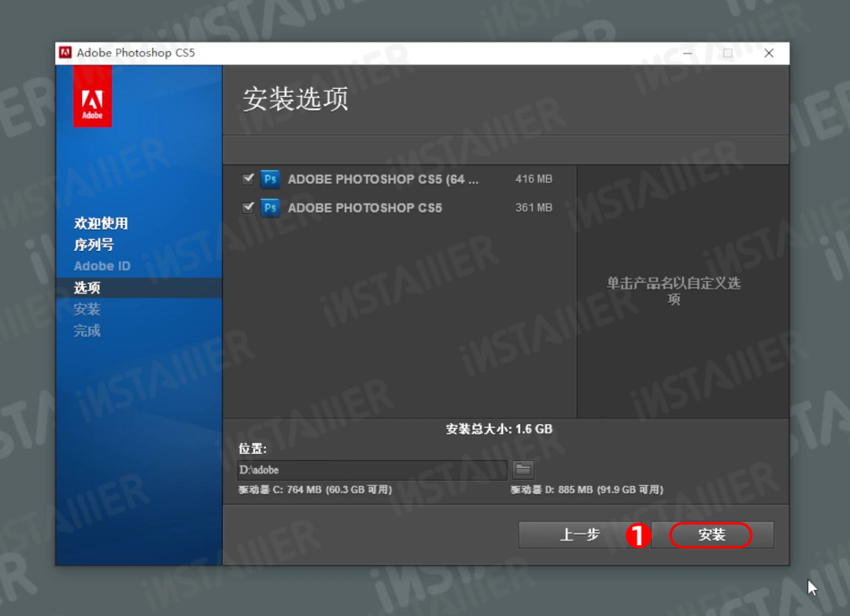Image resolution: width=850 pixels, height=616 pixels.
Task: Click the 上一步 back button
Action: click(579, 535)
